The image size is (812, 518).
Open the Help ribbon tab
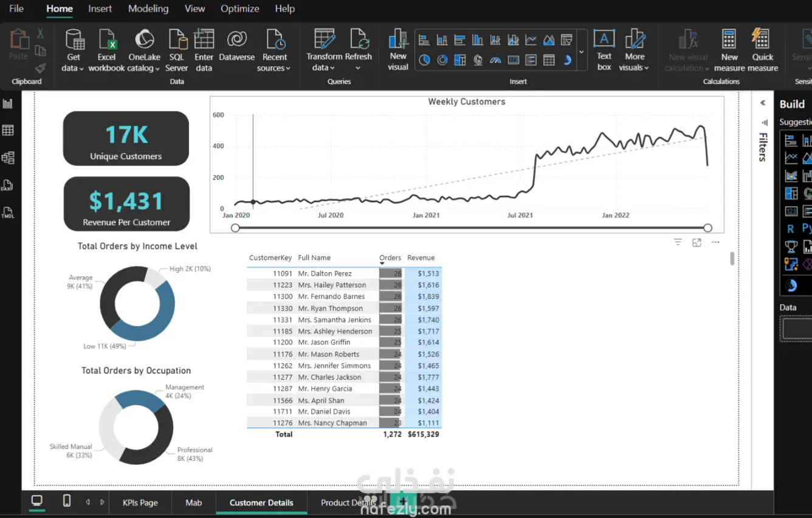tap(284, 9)
